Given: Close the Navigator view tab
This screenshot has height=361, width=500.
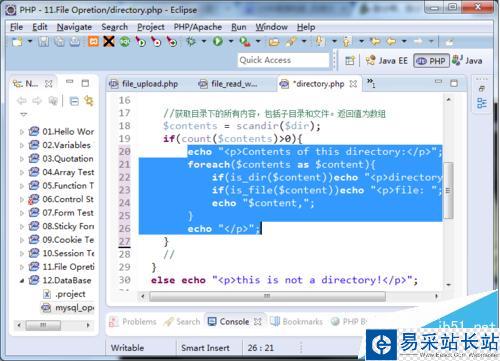Looking at the screenshot, I should pyautogui.click(x=49, y=83).
